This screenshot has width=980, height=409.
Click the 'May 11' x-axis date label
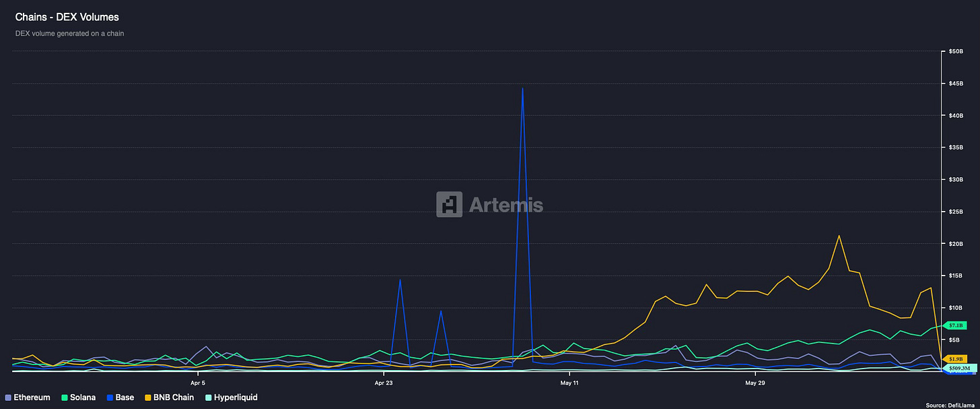[569, 383]
